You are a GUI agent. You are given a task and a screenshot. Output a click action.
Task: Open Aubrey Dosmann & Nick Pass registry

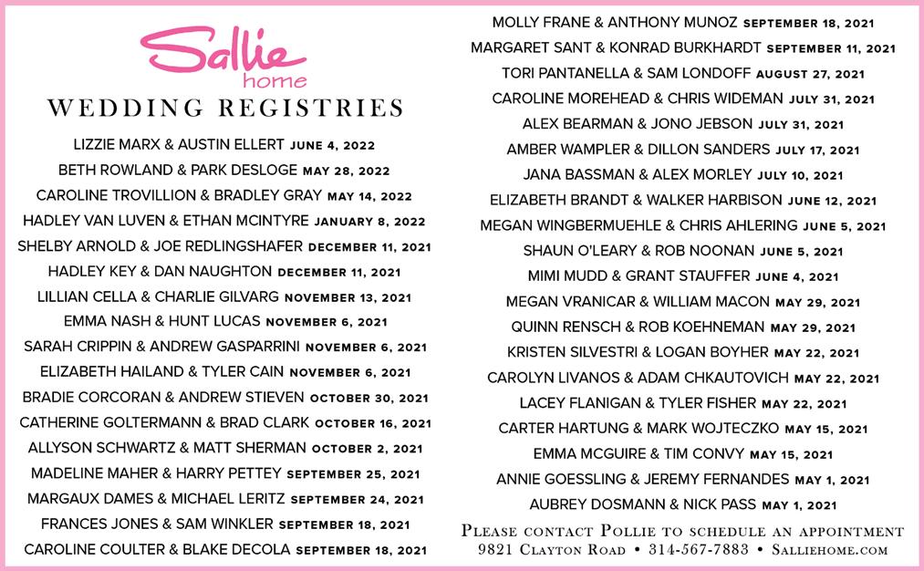tap(683, 505)
